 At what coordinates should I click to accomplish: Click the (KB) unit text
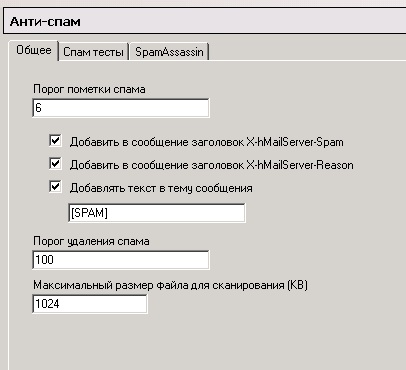pos(297,285)
